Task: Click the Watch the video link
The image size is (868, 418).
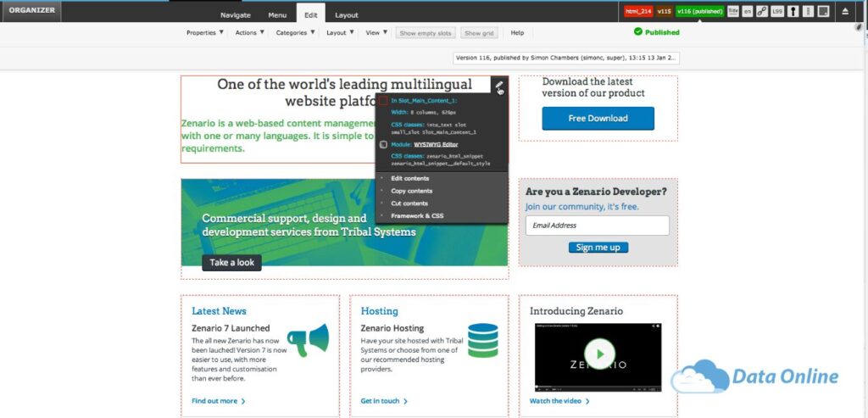Action: pos(559,401)
